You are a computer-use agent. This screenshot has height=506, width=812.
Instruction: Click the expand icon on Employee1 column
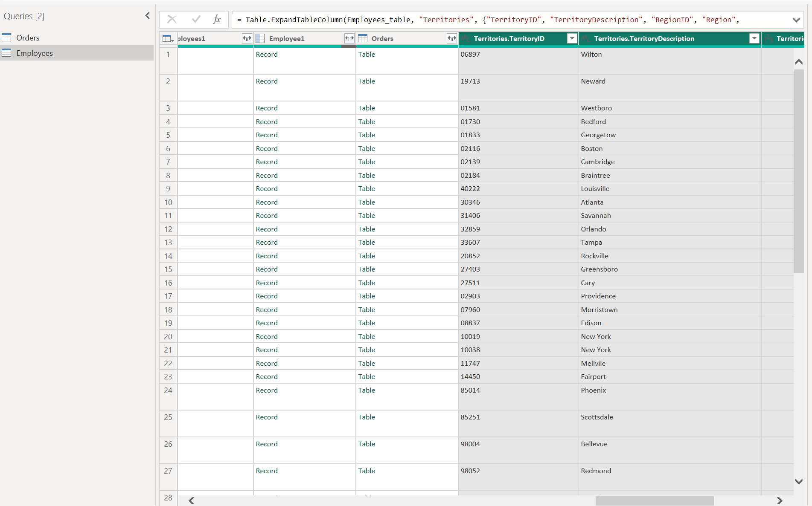(x=349, y=38)
